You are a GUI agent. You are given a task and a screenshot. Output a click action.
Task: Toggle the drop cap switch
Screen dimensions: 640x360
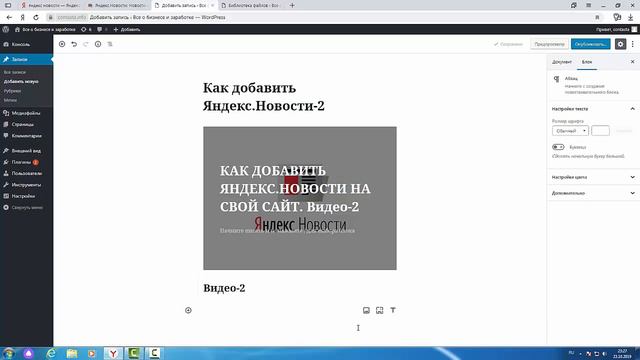[558, 147]
